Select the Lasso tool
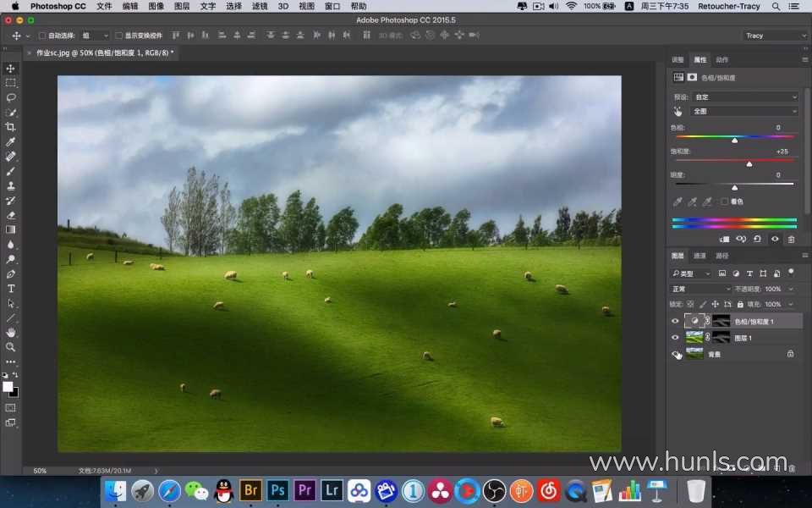The image size is (812, 508). tap(10, 98)
